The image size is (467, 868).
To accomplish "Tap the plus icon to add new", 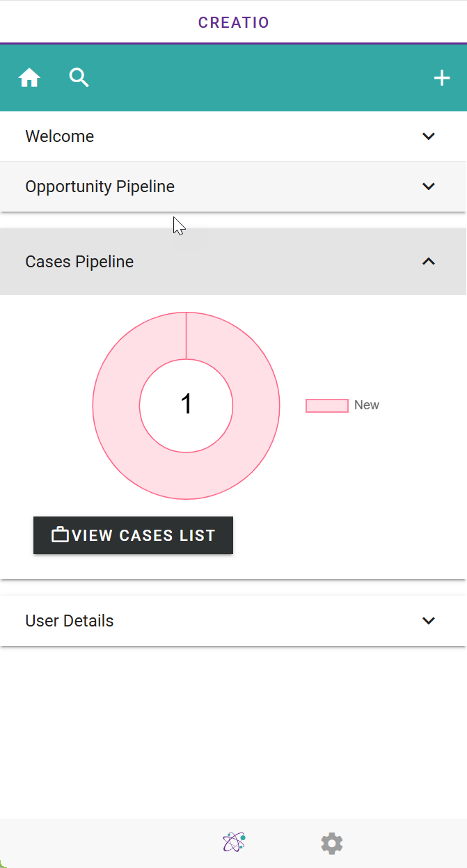I will tap(442, 78).
